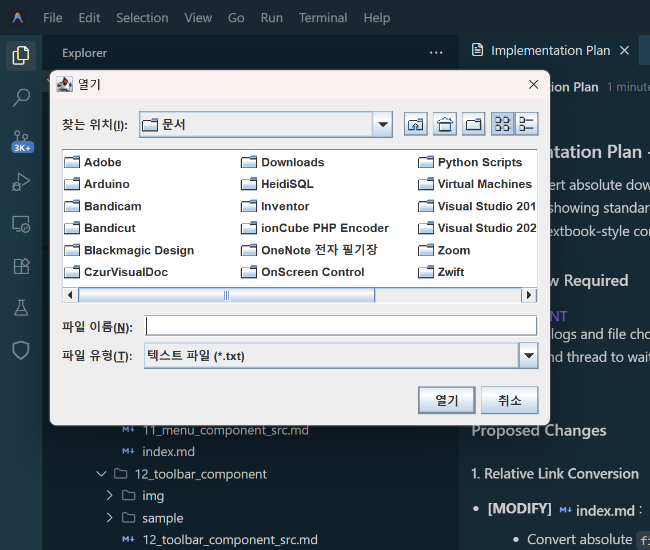
Task: Go to the home folder in the dialog
Action: (x=445, y=124)
